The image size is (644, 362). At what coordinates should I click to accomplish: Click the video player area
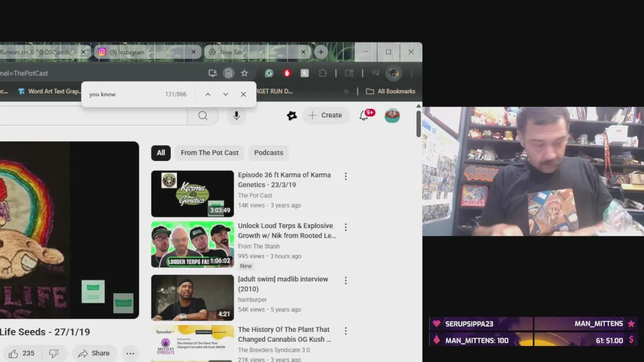coord(69,230)
